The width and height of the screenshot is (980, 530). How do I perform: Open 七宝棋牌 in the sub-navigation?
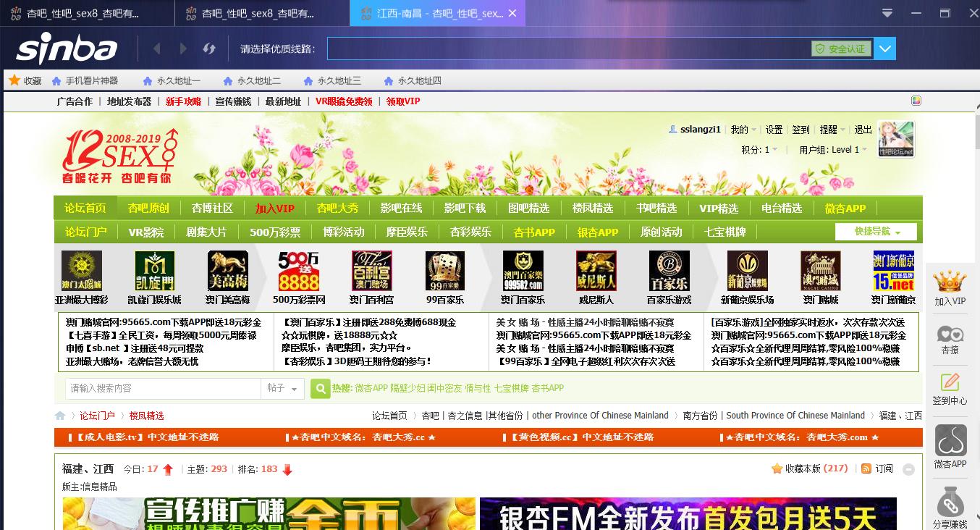click(x=725, y=232)
